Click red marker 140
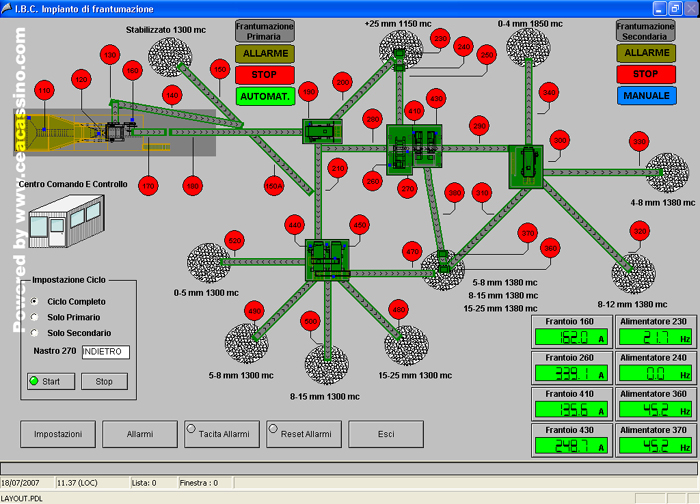700x504 pixels. pyautogui.click(x=172, y=95)
